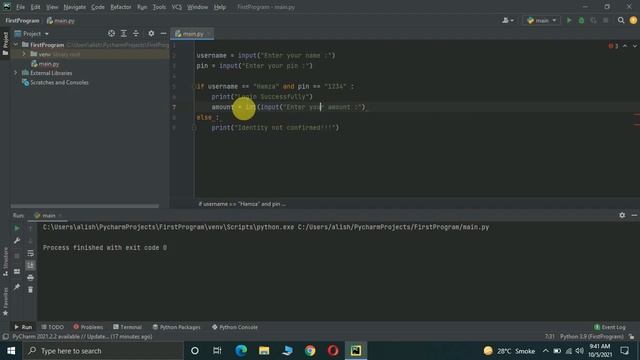Image resolution: width=640 pixels, height=360 pixels.
Task: Select main.py in the project tree
Action: coord(45,64)
